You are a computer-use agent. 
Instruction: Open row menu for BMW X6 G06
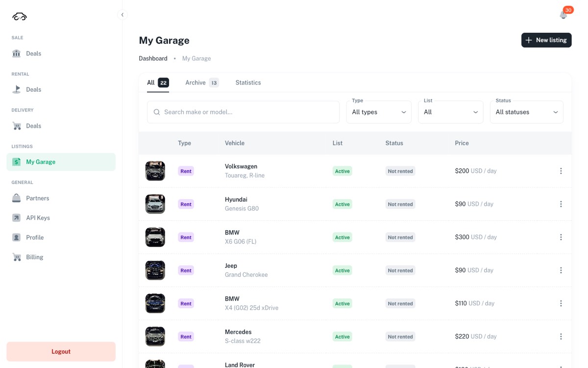[x=561, y=237]
